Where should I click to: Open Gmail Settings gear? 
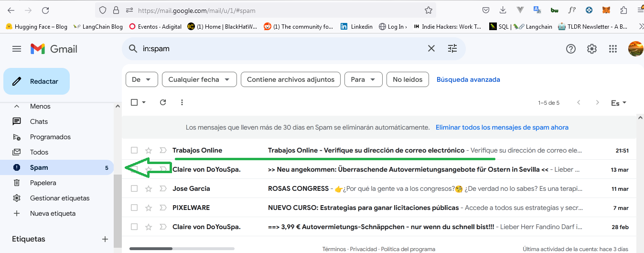(x=592, y=49)
